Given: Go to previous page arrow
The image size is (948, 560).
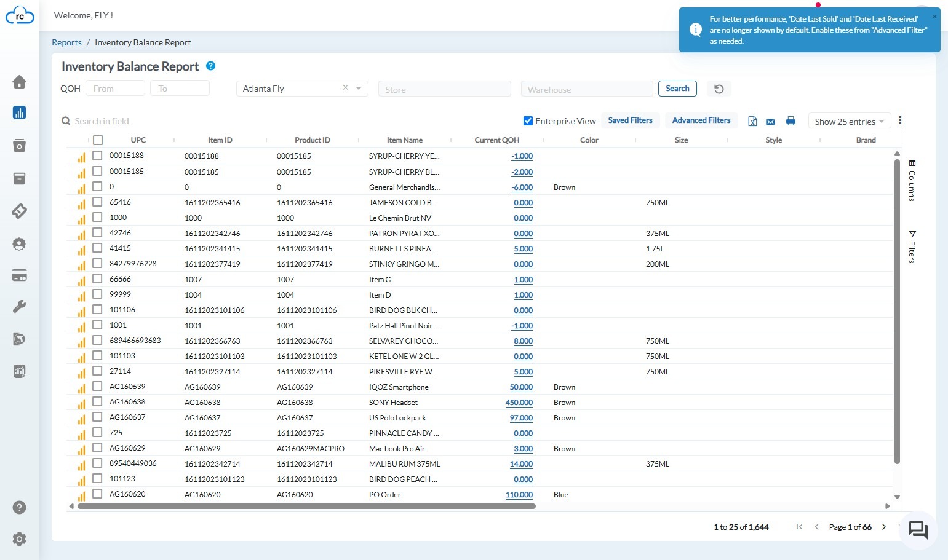Looking at the screenshot, I should pyautogui.click(x=816, y=527).
